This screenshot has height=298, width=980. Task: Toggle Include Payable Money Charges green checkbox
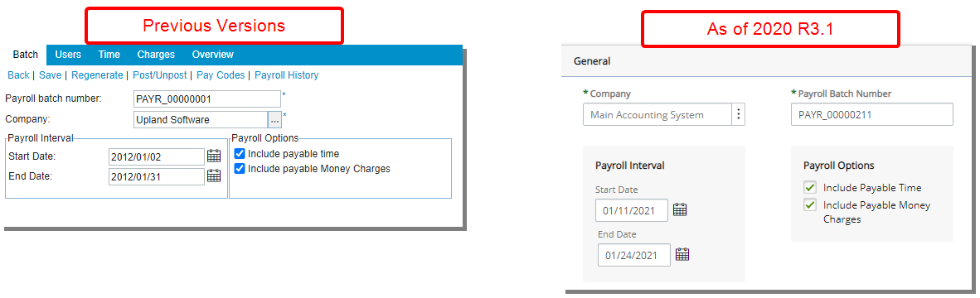pyautogui.click(x=810, y=205)
